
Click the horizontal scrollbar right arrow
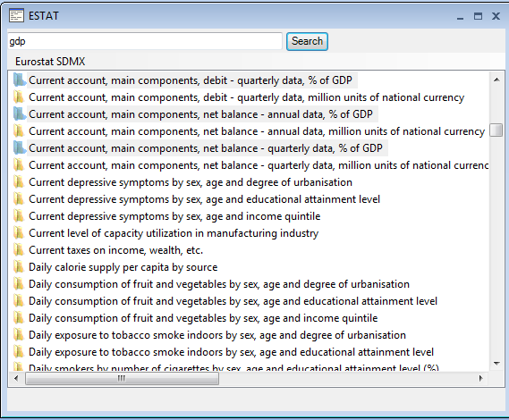click(481, 378)
